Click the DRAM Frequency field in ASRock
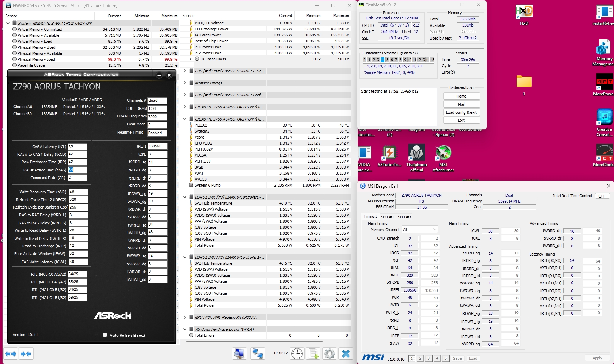This screenshot has height=364, width=614. pos(157,117)
